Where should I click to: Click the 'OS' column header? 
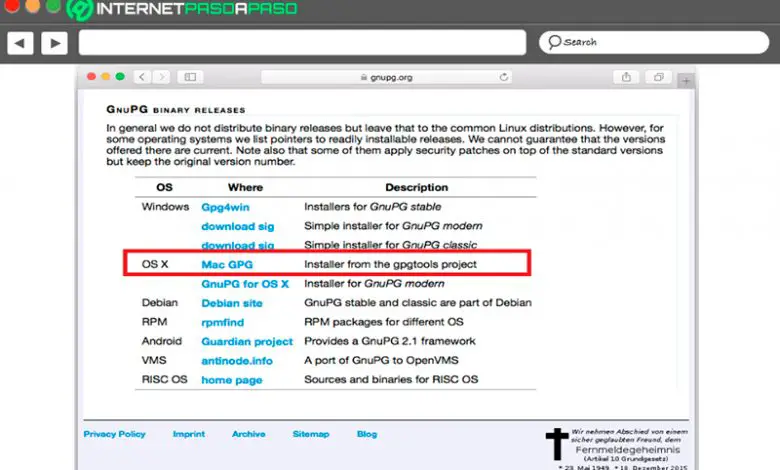pos(164,188)
